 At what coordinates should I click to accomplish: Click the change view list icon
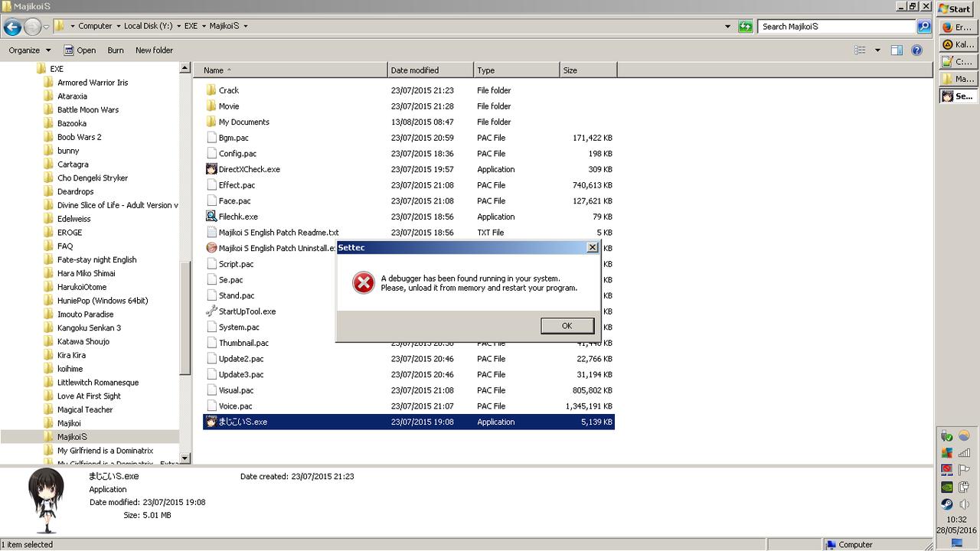(860, 51)
